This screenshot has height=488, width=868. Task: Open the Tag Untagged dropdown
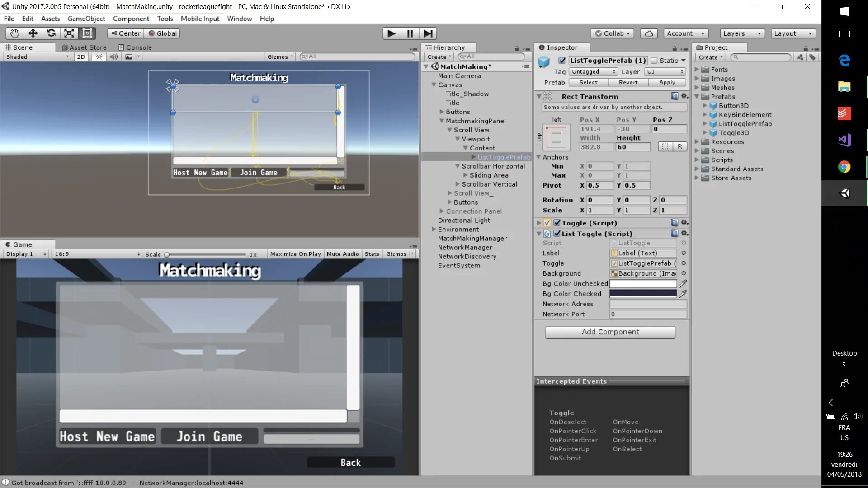click(593, 72)
